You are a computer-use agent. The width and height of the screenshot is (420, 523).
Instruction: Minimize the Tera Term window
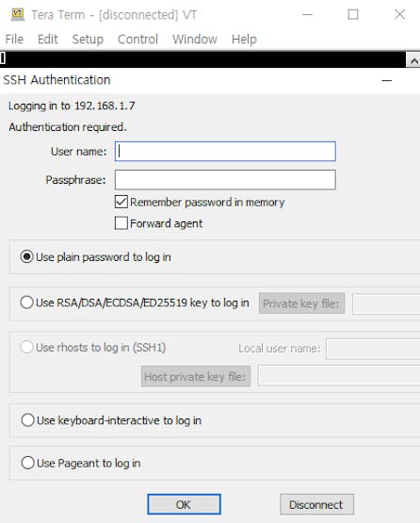[307, 14]
